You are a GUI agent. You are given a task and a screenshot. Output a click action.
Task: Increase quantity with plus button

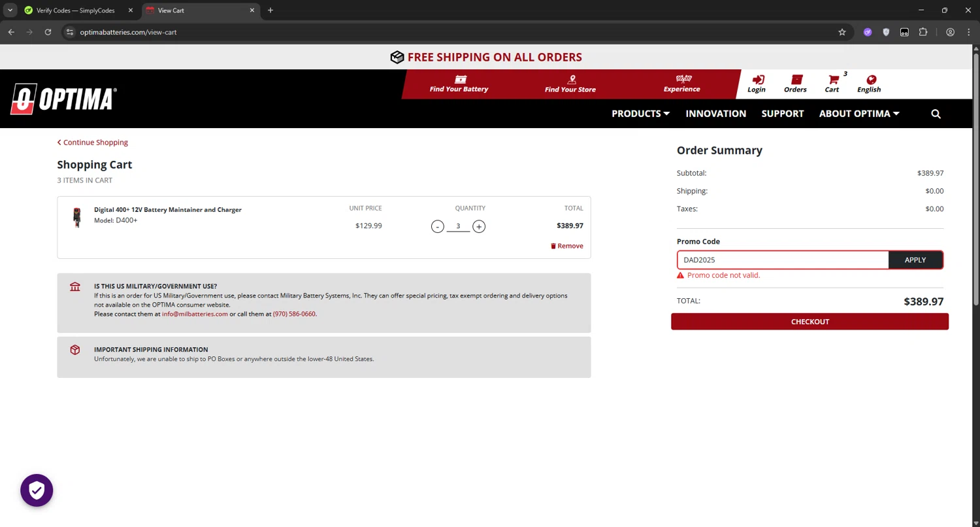pyautogui.click(x=479, y=227)
